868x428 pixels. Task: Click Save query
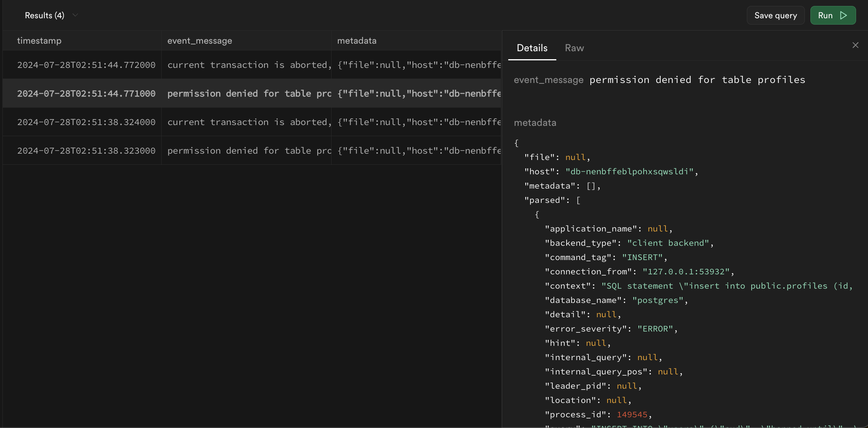click(775, 15)
